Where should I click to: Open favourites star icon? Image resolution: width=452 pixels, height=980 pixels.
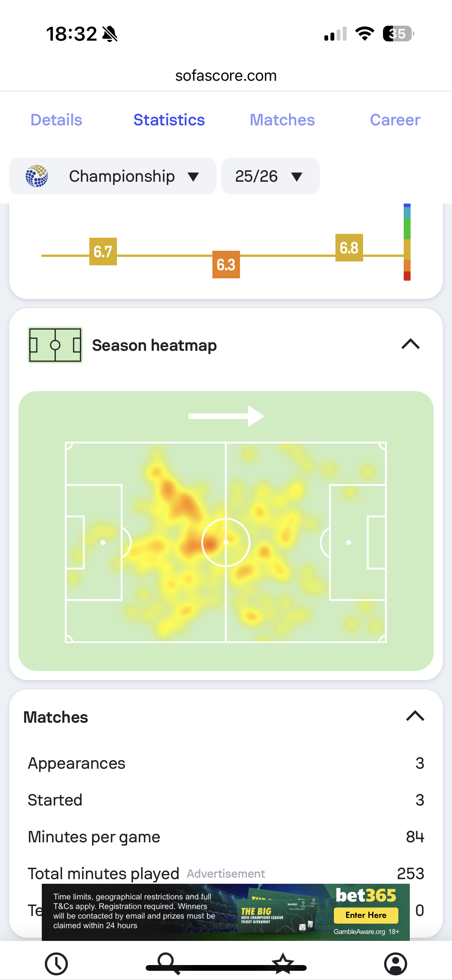[x=283, y=963]
